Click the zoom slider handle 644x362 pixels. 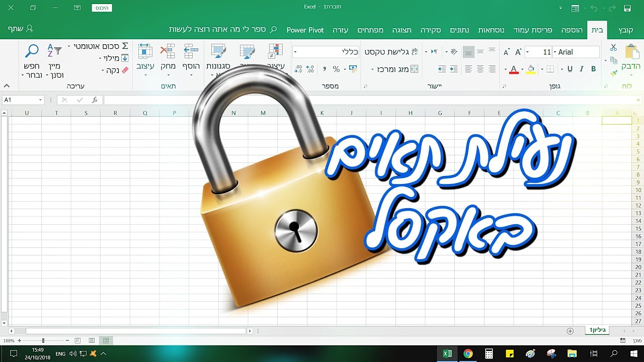tap(43, 341)
